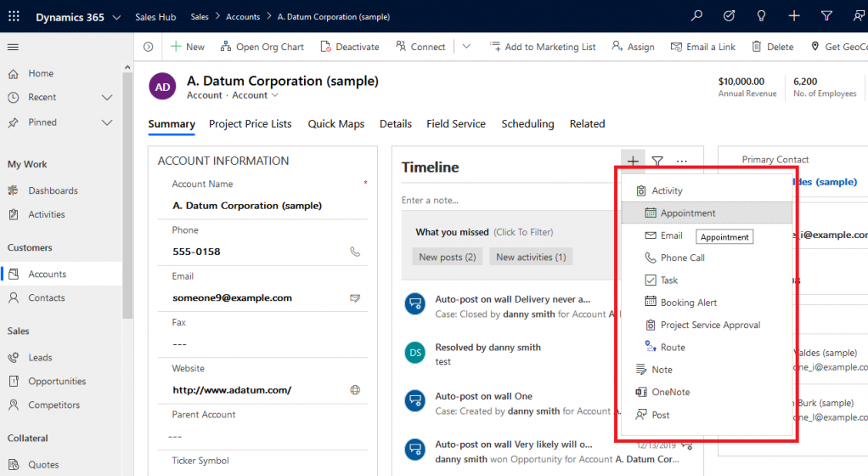Select Phone Call in the timeline menu
Image resolution: width=868 pixels, height=476 pixels.
click(707, 258)
